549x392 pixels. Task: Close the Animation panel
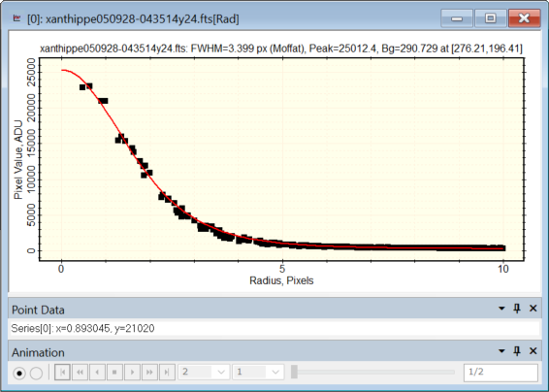pyautogui.click(x=533, y=351)
